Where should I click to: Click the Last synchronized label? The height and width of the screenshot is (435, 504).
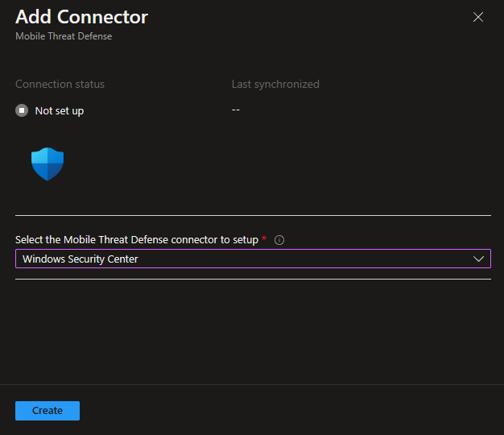pyautogui.click(x=275, y=84)
